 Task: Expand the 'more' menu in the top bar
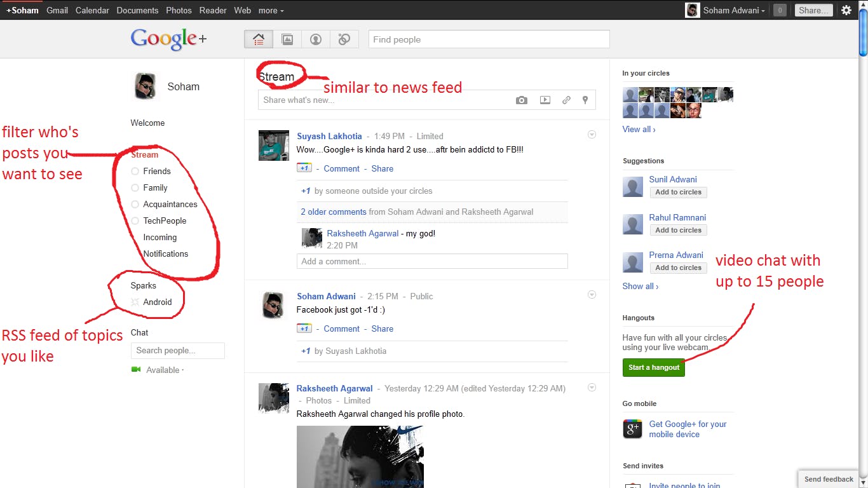pyautogui.click(x=271, y=10)
